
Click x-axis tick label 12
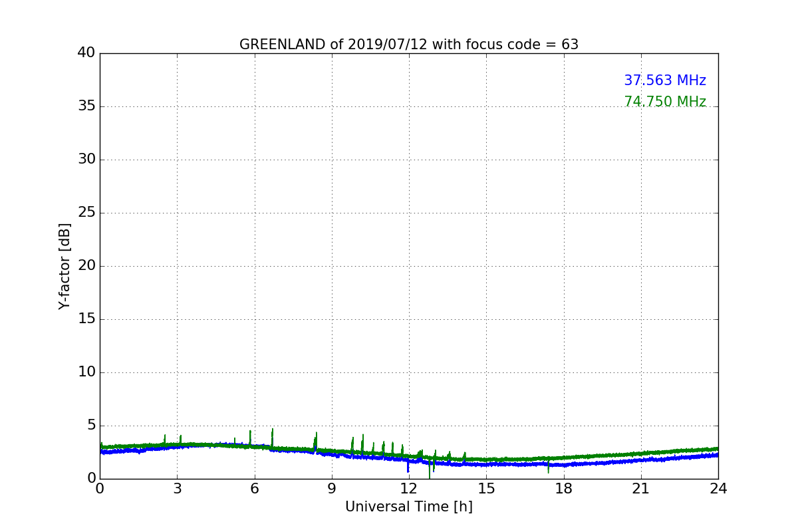409,489
